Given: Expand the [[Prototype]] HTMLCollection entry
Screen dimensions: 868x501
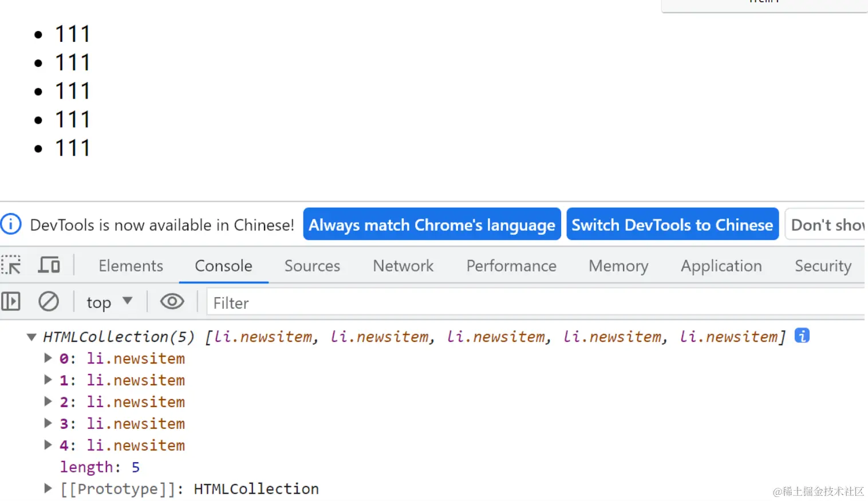Looking at the screenshot, I should (x=48, y=488).
